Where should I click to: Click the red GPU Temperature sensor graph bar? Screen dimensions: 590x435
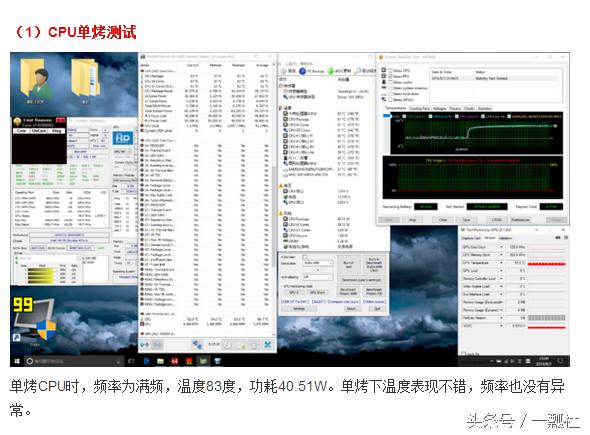546,263
